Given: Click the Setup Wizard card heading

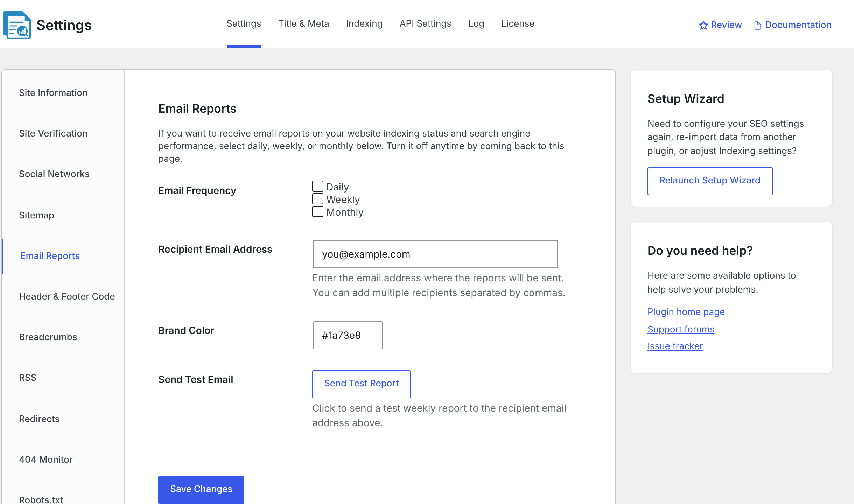Looking at the screenshot, I should pos(686,99).
